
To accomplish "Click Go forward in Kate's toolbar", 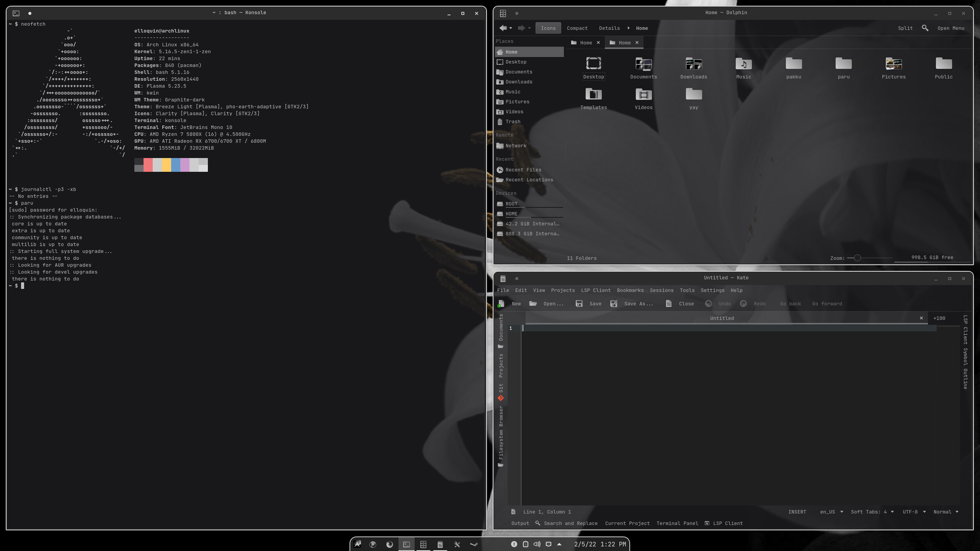I will (x=827, y=304).
